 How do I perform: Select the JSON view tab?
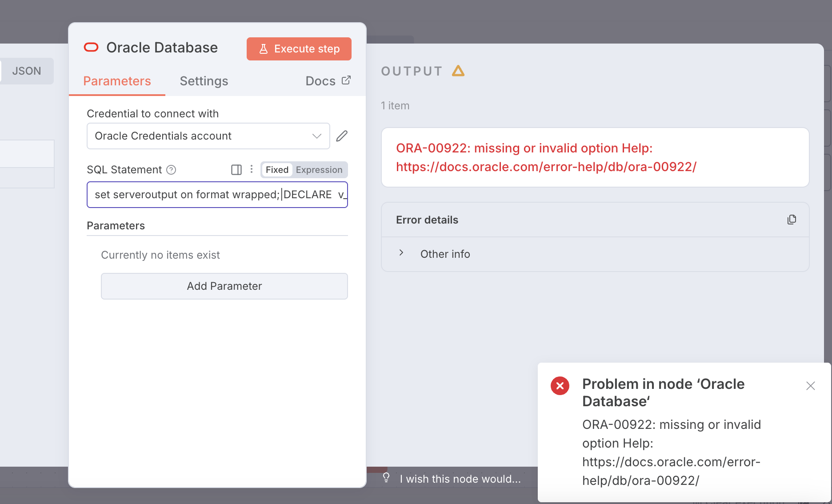[27, 71]
